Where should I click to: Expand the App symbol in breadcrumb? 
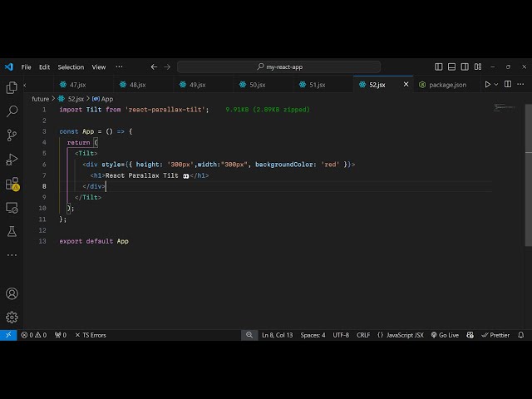click(106, 99)
